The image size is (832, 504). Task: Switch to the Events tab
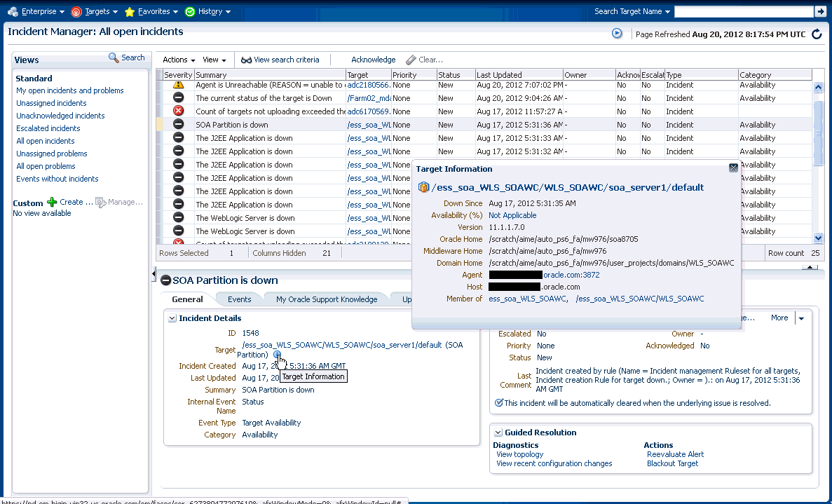(239, 299)
